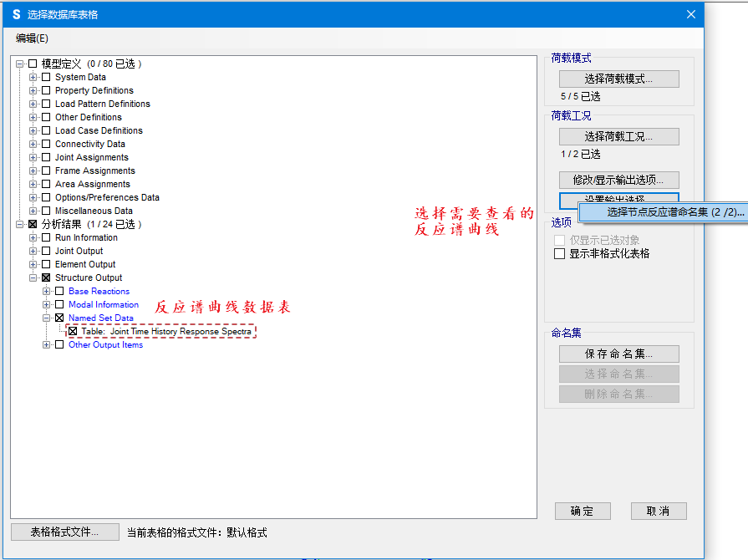Click the 选择荷载模式 button
The height and width of the screenshot is (560, 748).
click(x=618, y=79)
